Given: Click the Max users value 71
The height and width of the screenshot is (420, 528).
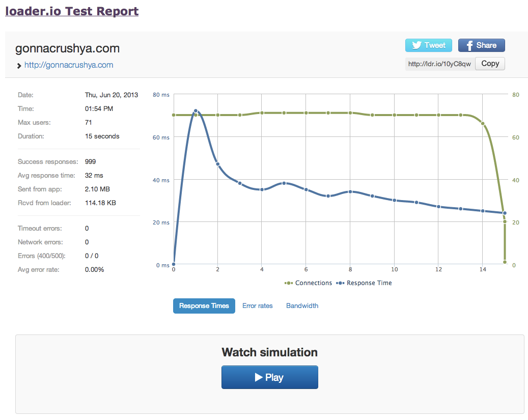Looking at the screenshot, I should pos(88,123).
